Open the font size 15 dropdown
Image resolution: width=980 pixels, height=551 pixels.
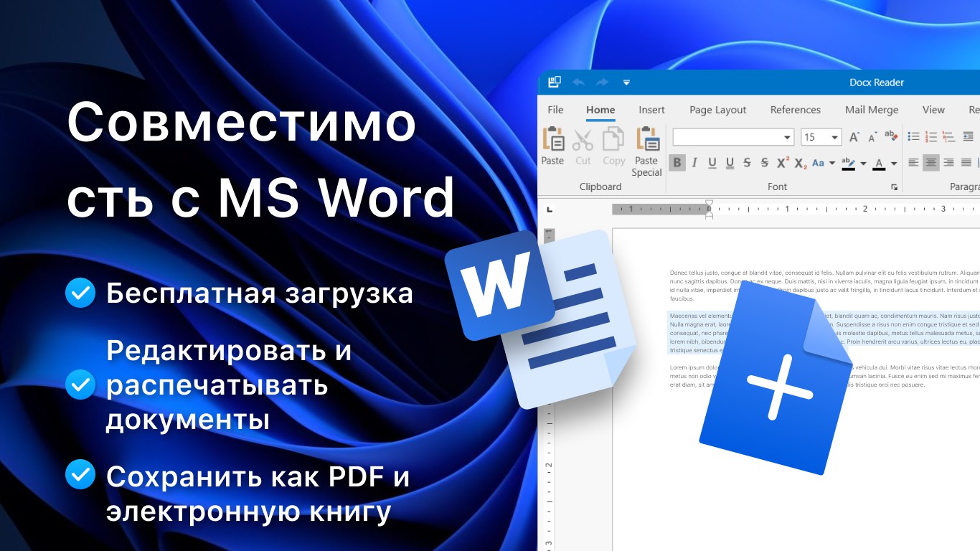click(x=835, y=137)
